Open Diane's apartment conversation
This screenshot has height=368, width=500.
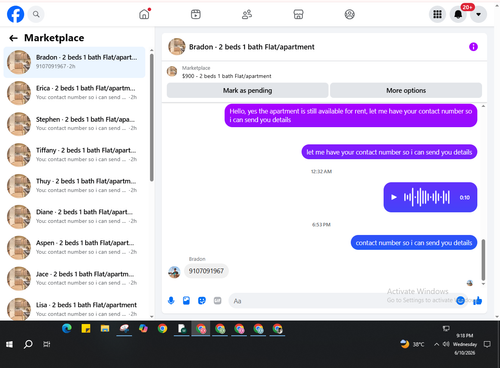(x=74, y=217)
